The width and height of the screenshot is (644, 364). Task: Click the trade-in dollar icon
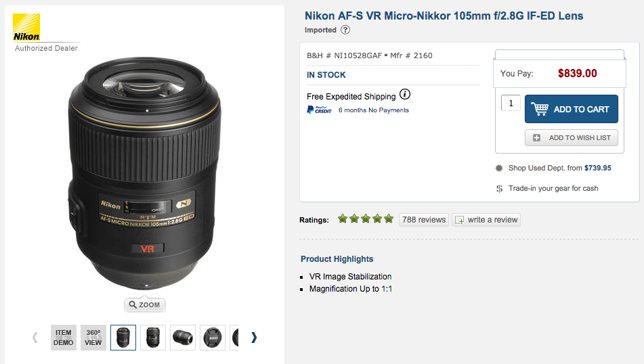[500, 189]
